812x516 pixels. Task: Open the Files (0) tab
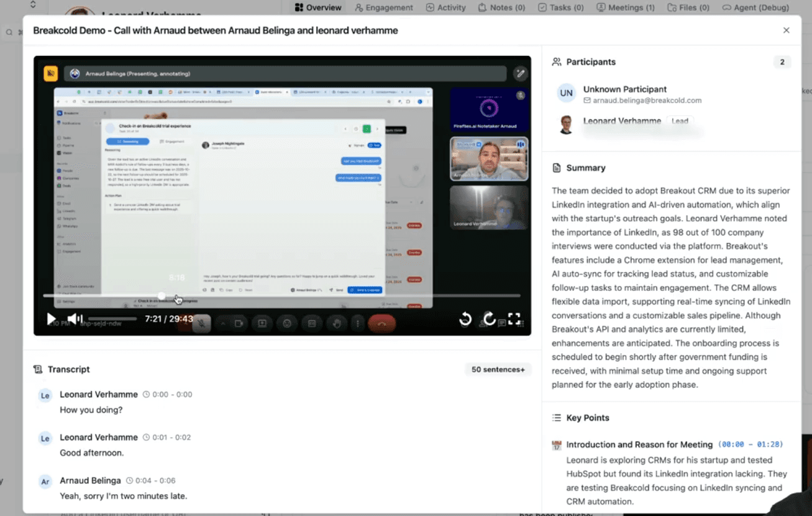click(x=688, y=7)
